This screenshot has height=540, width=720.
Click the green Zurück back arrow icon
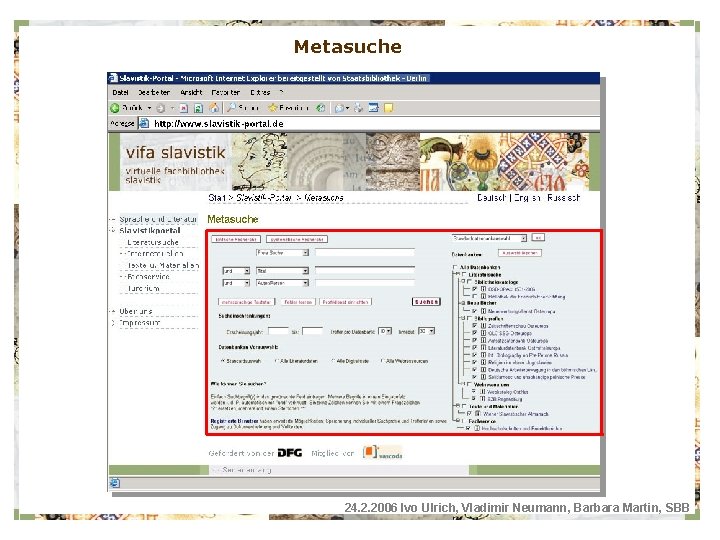coord(115,108)
